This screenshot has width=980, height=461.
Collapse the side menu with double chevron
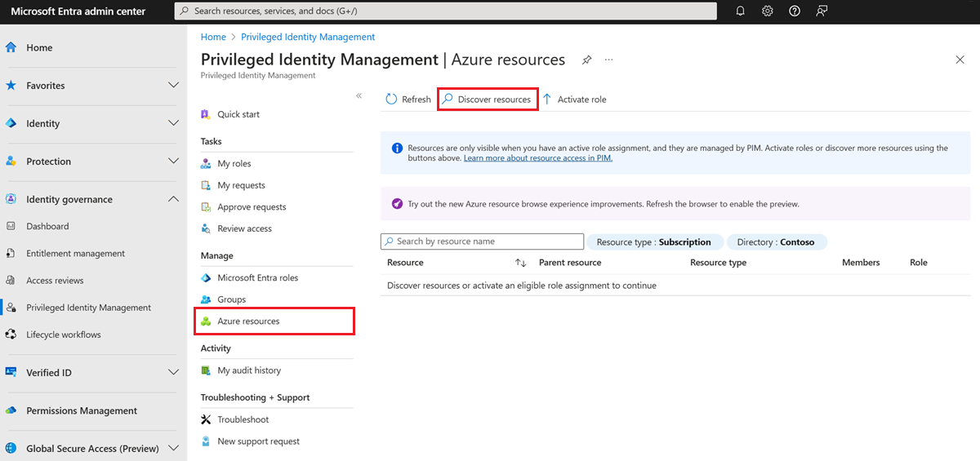[x=359, y=96]
